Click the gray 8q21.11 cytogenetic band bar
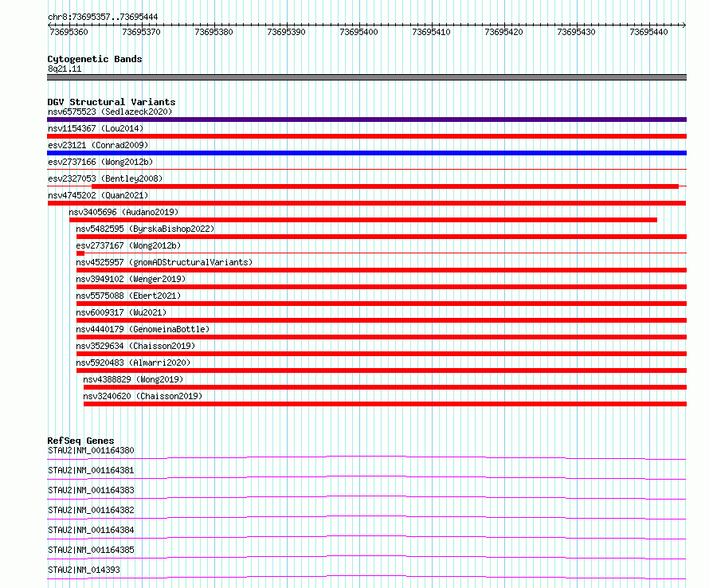This screenshot has width=709, height=588. (x=366, y=77)
